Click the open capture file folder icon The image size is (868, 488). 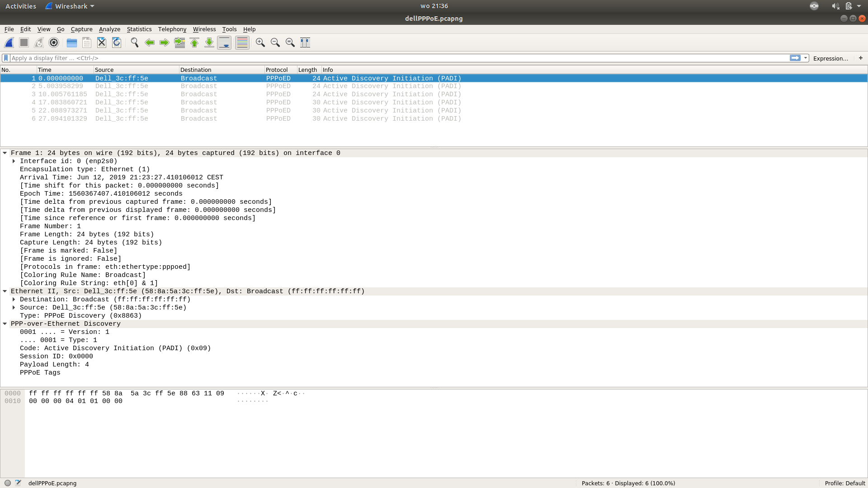71,42
